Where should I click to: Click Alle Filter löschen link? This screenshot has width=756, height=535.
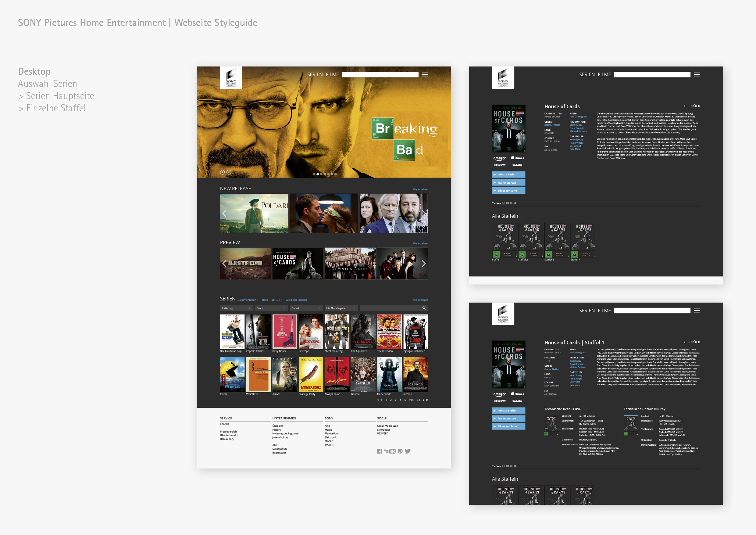[x=296, y=300]
